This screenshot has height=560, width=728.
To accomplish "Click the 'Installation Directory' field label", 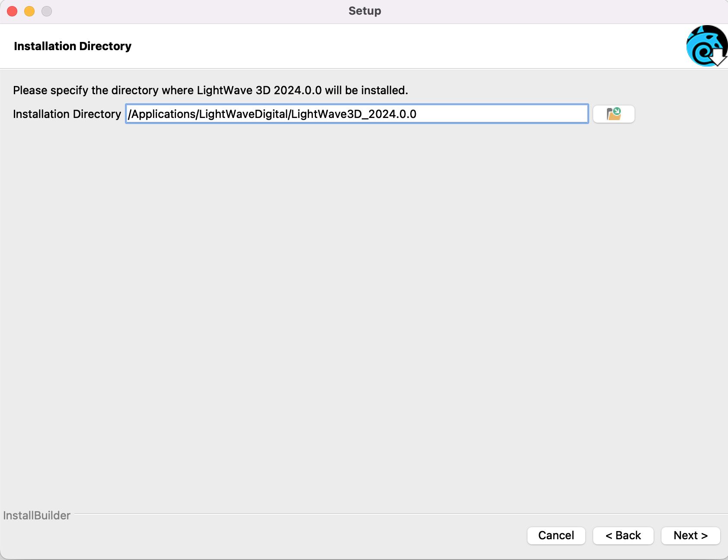I will point(67,114).
